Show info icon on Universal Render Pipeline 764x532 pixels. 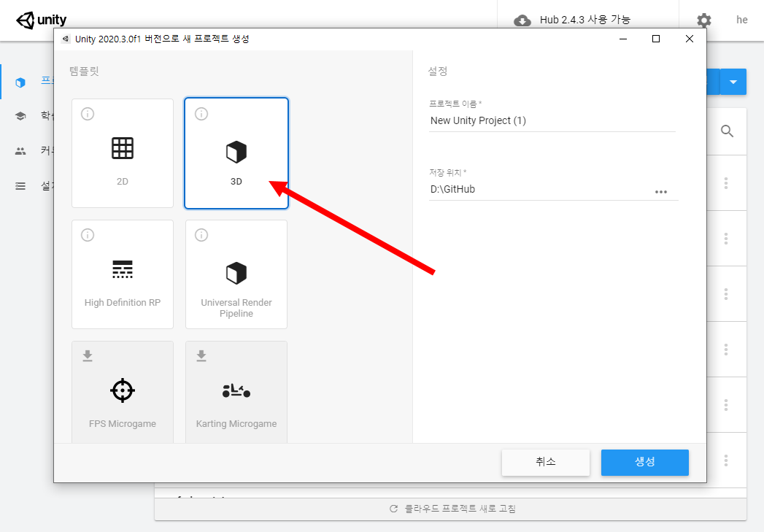coord(201,235)
